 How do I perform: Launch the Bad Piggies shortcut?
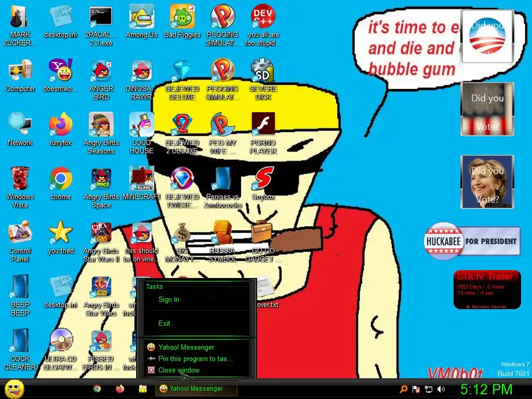click(182, 21)
